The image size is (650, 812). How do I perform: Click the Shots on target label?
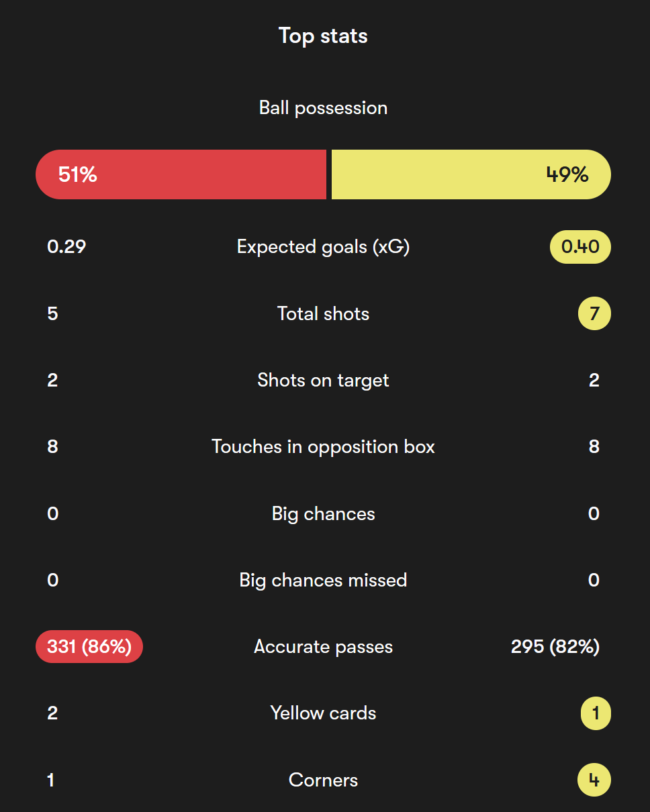click(x=323, y=380)
